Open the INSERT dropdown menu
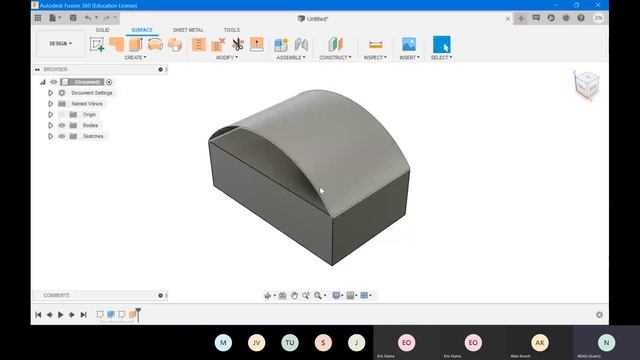Image resolution: width=640 pixels, height=360 pixels. (409, 58)
